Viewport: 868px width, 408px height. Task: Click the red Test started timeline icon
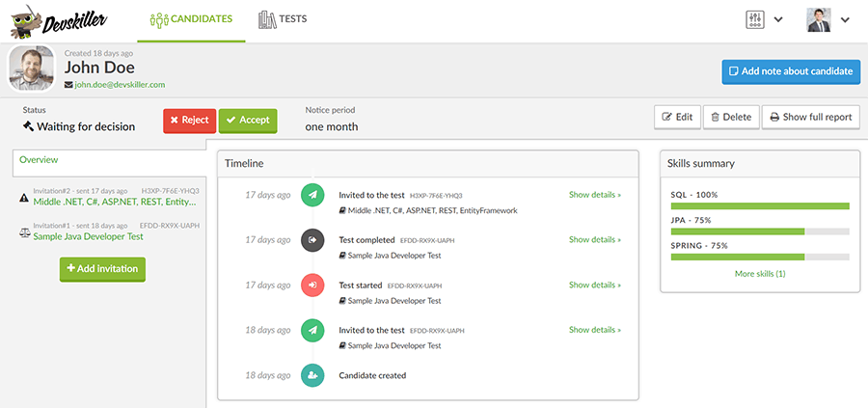pyautogui.click(x=312, y=286)
